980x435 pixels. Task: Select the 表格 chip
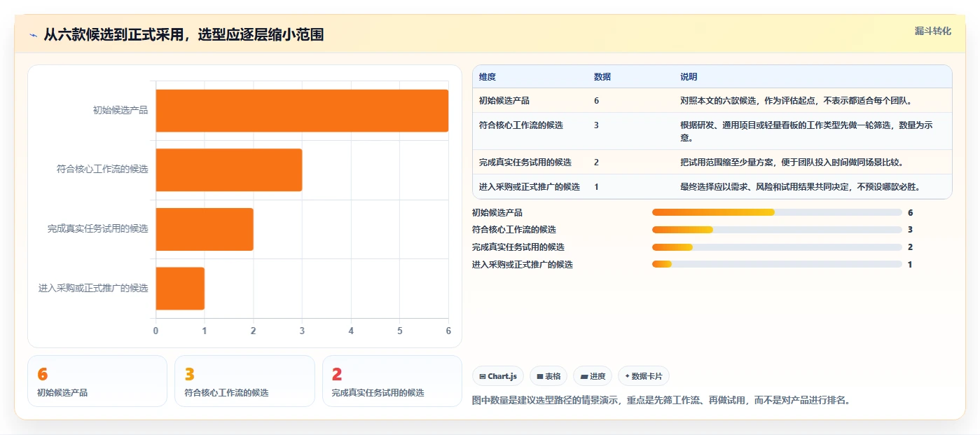point(548,376)
